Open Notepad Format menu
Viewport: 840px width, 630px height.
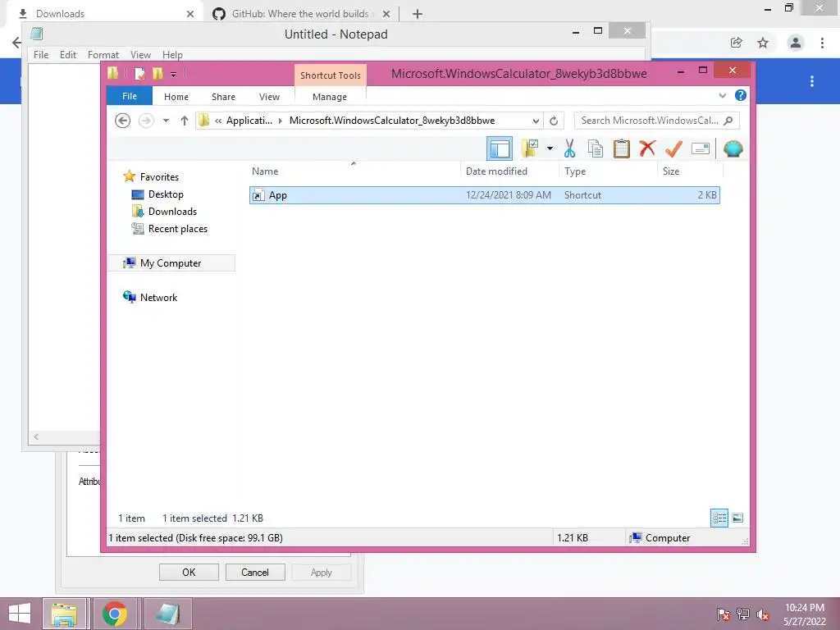103,55
